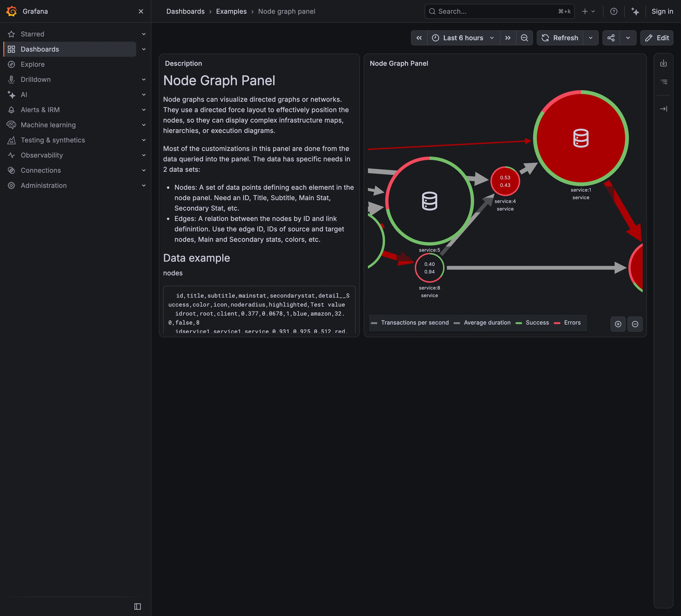The height and width of the screenshot is (616, 681).
Task: Click the Connections icon
Action: coord(11,170)
